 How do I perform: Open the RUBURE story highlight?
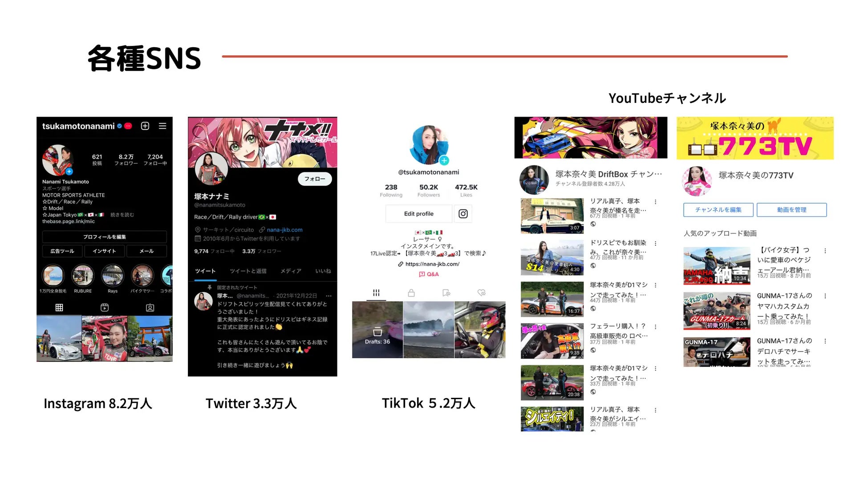pos(83,276)
